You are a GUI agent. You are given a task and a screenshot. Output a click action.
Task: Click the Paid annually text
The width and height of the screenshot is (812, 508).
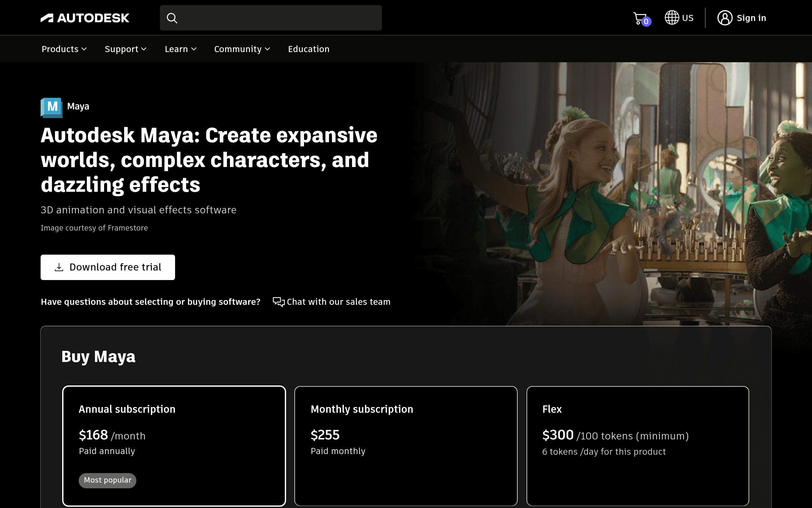pyautogui.click(x=107, y=451)
